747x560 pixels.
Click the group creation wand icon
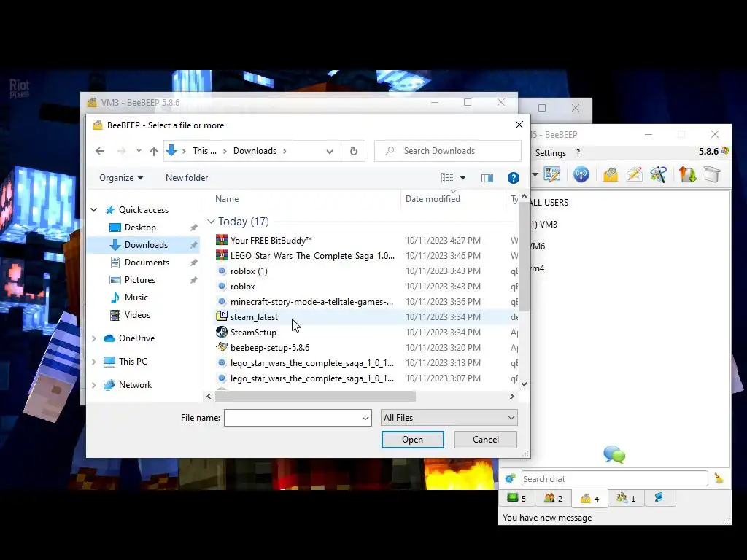pyautogui.click(x=659, y=174)
